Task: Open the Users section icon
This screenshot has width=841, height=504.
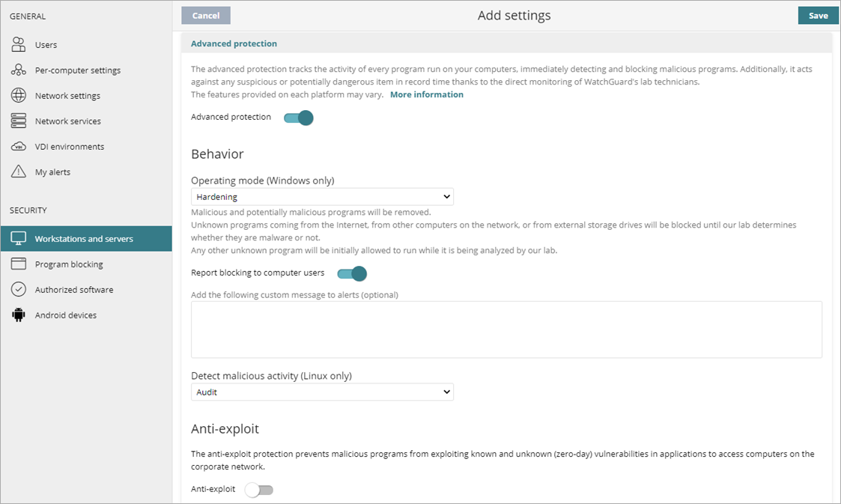Action: pos(18,44)
